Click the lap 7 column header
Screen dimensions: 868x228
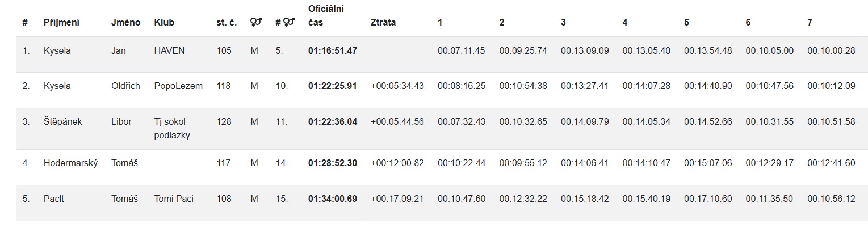click(810, 23)
